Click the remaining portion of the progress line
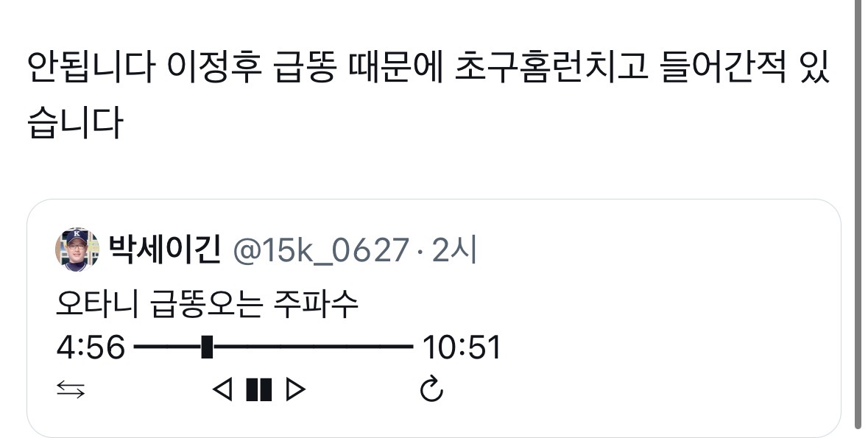This screenshot has height=438, width=868. pyautogui.click(x=313, y=347)
